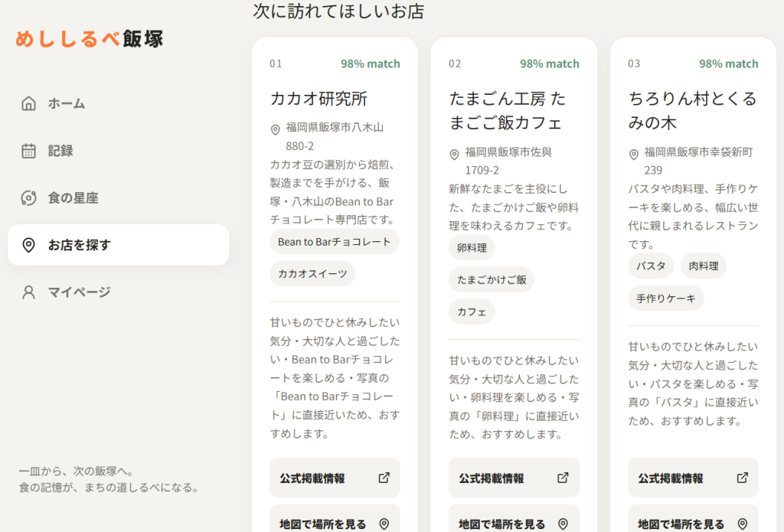This screenshot has height=532, width=784.
Task: Select the お店を探す menu item
Action: coord(119,245)
